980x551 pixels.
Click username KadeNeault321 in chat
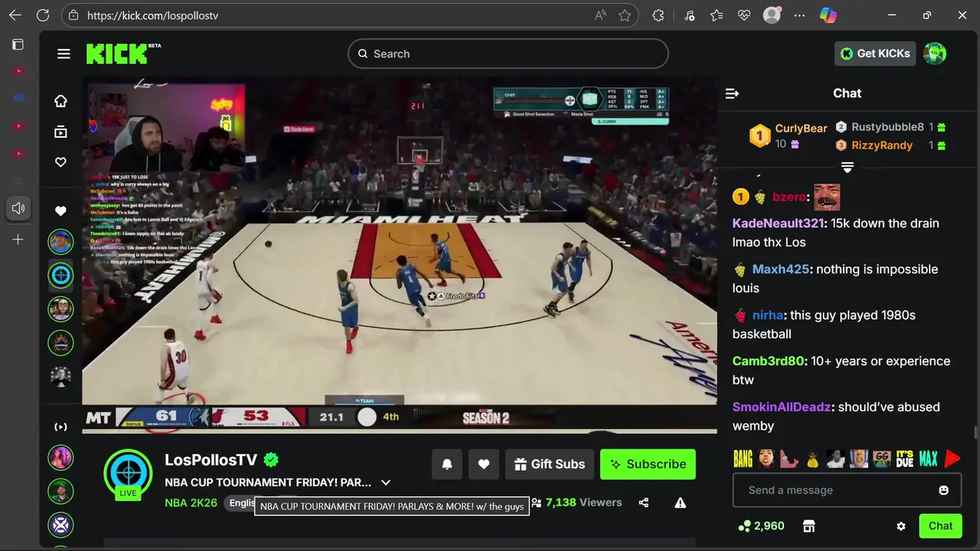[x=778, y=223]
